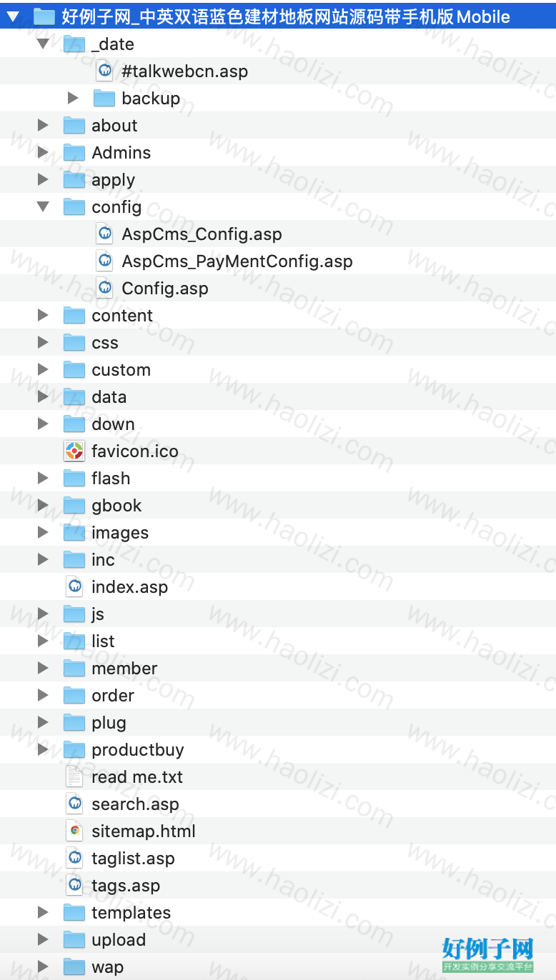Click the index.asp file icon
This screenshot has height=980, width=556.
click(x=74, y=586)
